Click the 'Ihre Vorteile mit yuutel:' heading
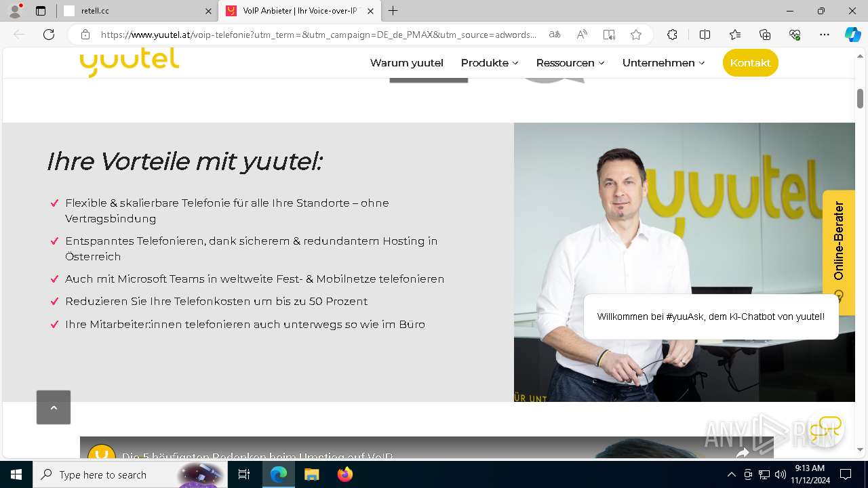This screenshot has width=868, height=488. (184, 161)
